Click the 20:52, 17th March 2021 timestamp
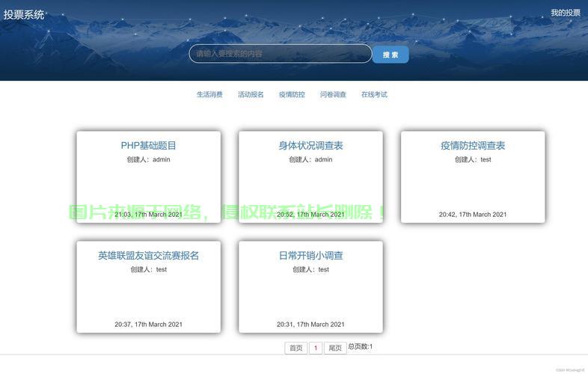The width and height of the screenshot is (588, 374). [310, 214]
